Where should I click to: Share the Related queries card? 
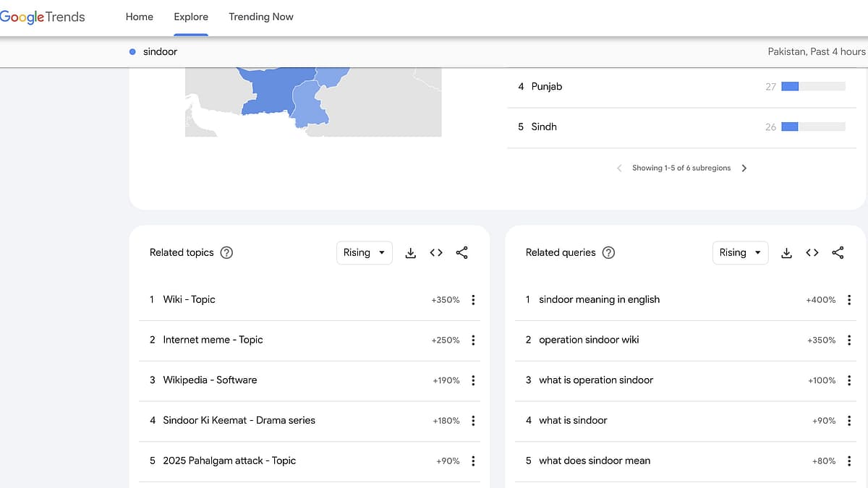click(x=838, y=252)
